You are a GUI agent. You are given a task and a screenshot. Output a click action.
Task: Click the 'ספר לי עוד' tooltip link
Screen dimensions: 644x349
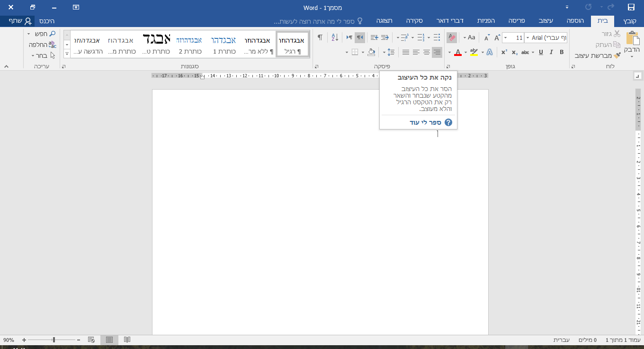425,122
